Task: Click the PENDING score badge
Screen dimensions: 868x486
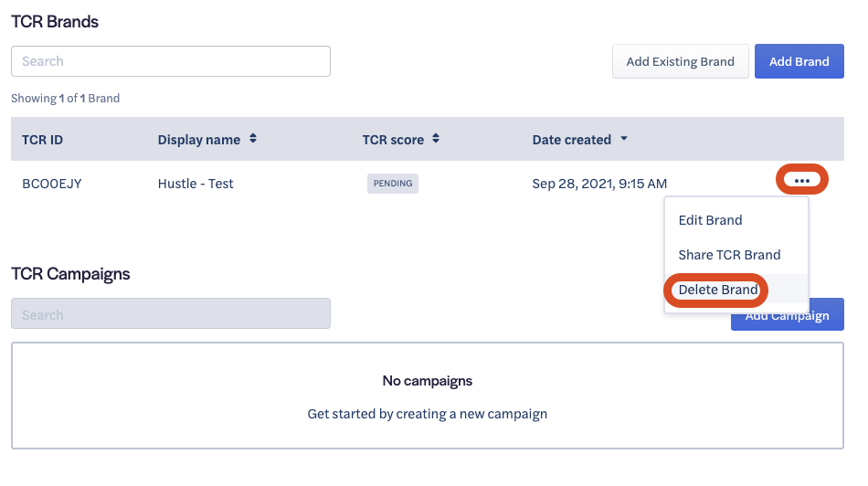Action: (393, 184)
